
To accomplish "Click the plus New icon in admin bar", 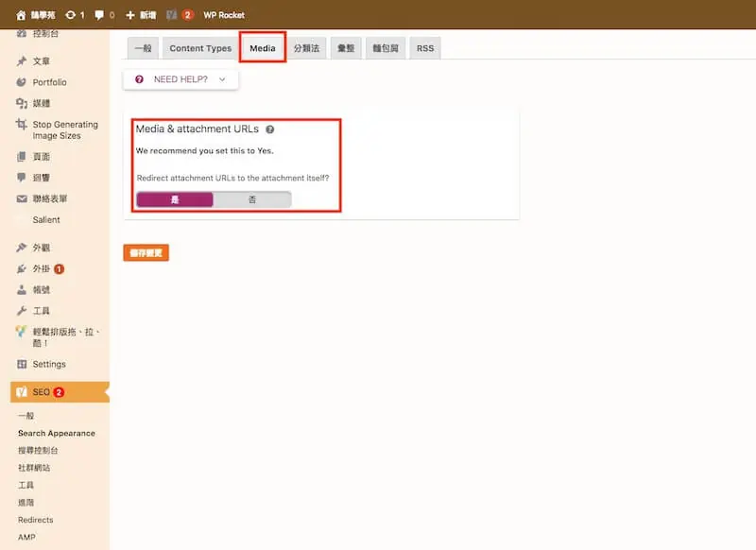I will tap(130, 15).
